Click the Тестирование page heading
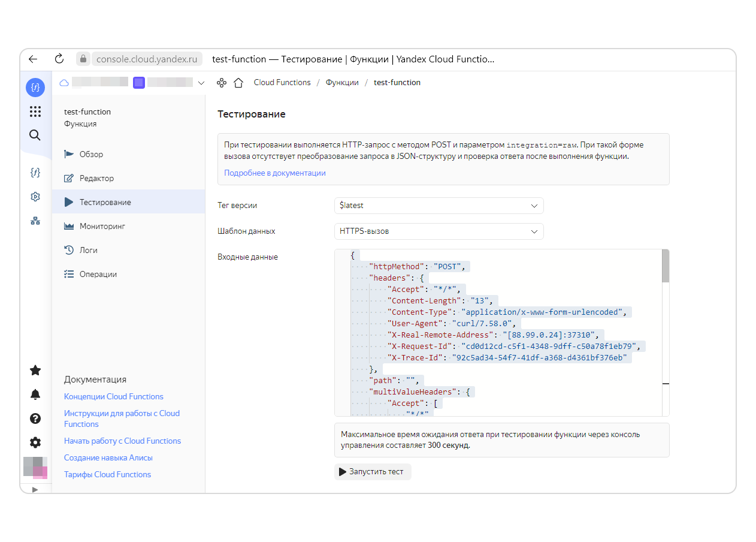756x542 pixels. coord(252,114)
